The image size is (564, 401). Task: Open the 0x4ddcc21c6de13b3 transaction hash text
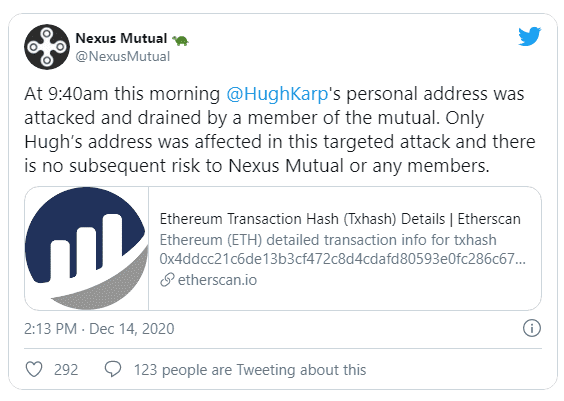click(x=342, y=259)
